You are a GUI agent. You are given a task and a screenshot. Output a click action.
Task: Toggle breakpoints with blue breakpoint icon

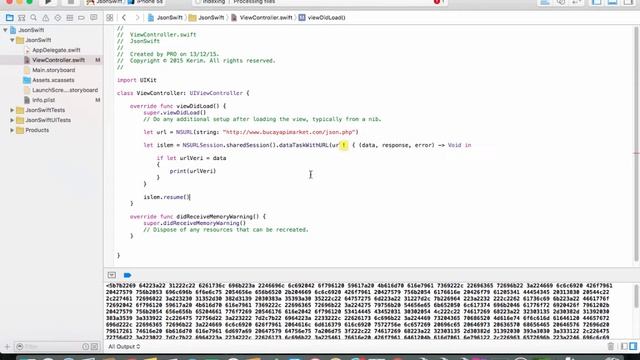coord(127,275)
